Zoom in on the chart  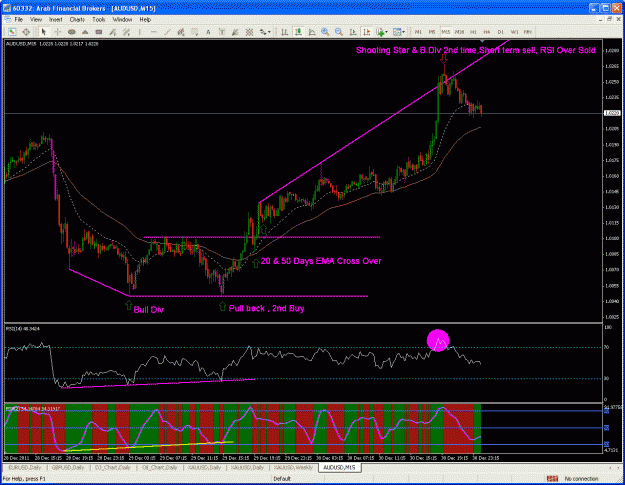[325, 32]
